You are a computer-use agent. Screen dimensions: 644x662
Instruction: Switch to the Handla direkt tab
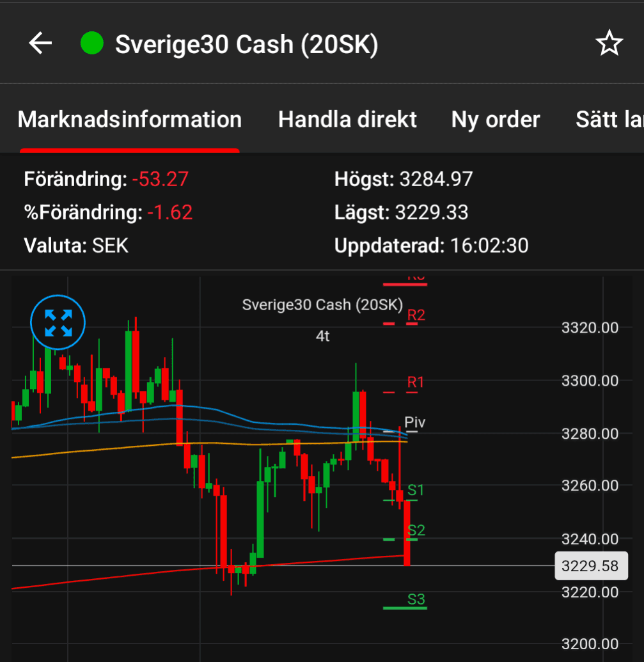347,120
